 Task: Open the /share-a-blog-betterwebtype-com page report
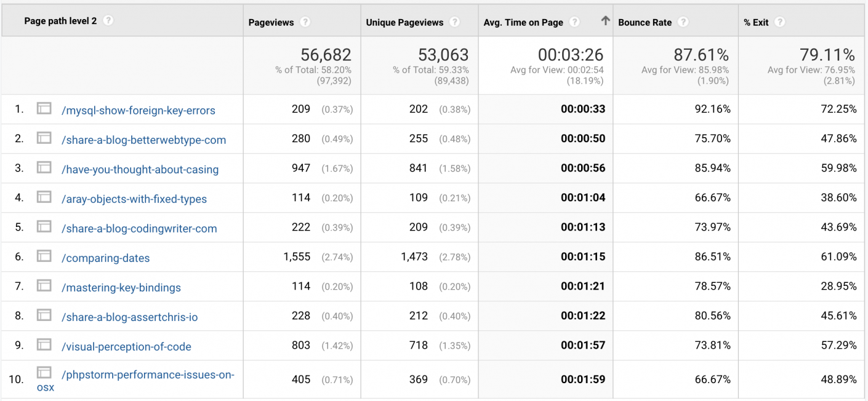[x=143, y=139]
